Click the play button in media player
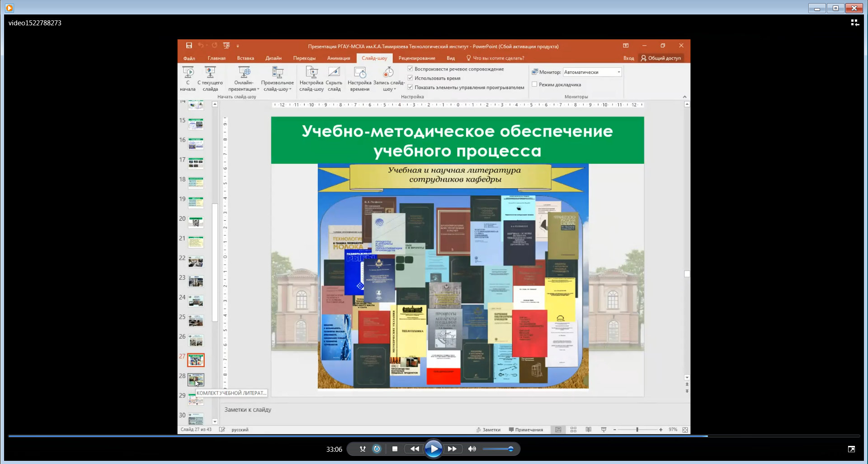The height and width of the screenshot is (464, 868). [x=433, y=449]
